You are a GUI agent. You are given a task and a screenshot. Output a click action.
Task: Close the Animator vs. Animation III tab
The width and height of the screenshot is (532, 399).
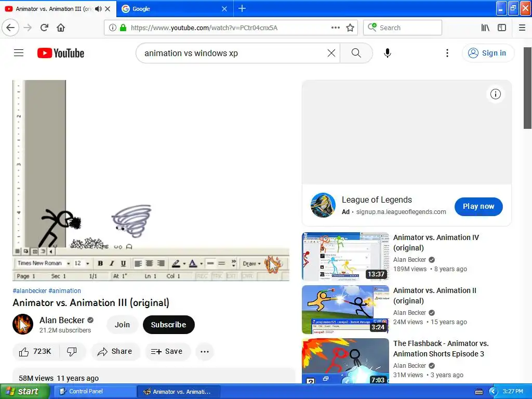pos(108,9)
